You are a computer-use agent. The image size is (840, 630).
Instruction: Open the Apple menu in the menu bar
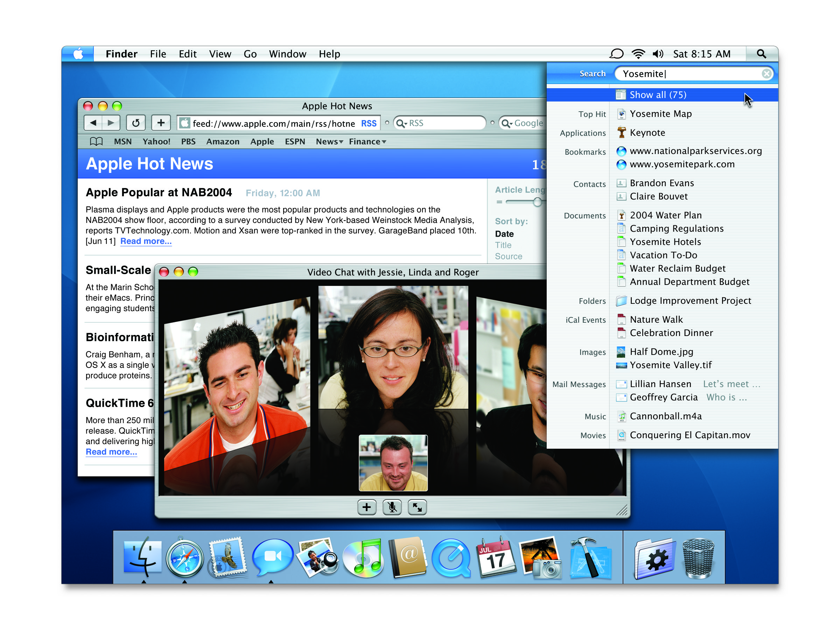click(78, 54)
